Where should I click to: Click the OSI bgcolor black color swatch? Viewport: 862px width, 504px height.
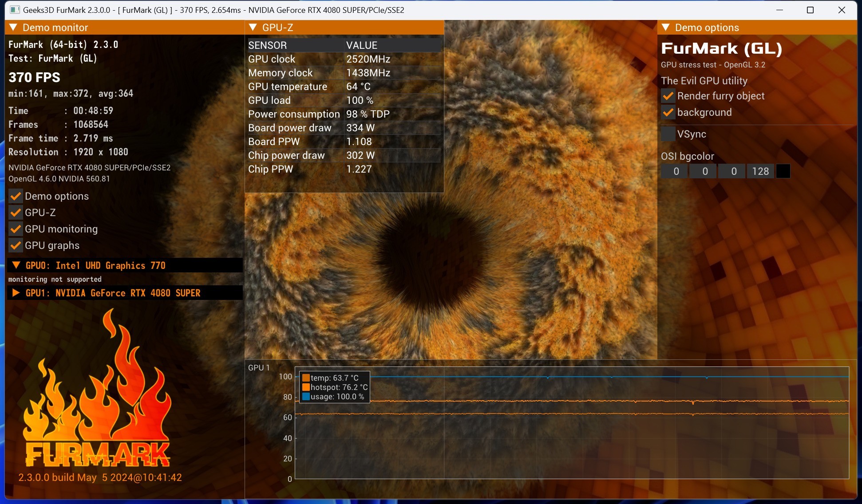[x=783, y=171]
